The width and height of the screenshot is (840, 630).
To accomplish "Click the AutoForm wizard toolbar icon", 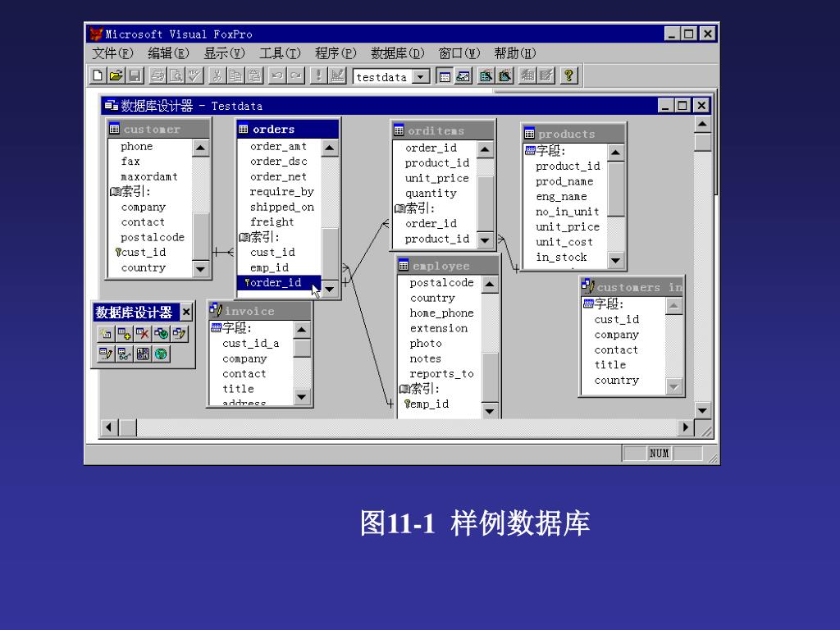I will click(527, 75).
